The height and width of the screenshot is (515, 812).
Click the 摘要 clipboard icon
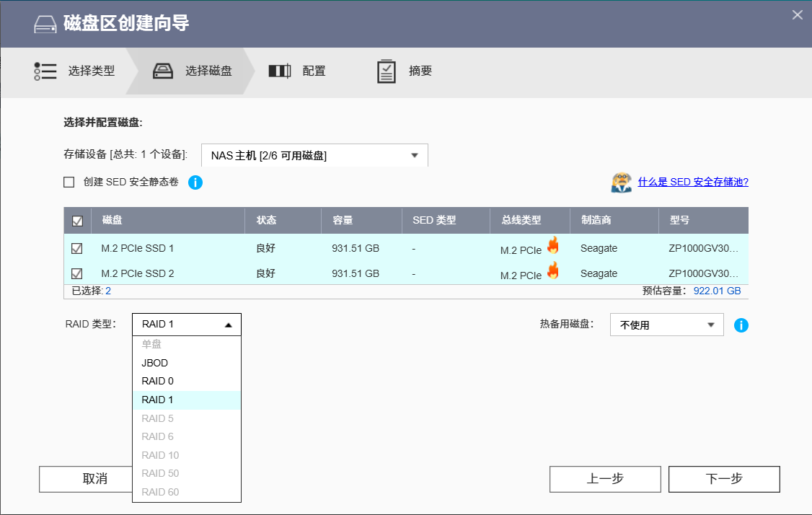[387, 71]
